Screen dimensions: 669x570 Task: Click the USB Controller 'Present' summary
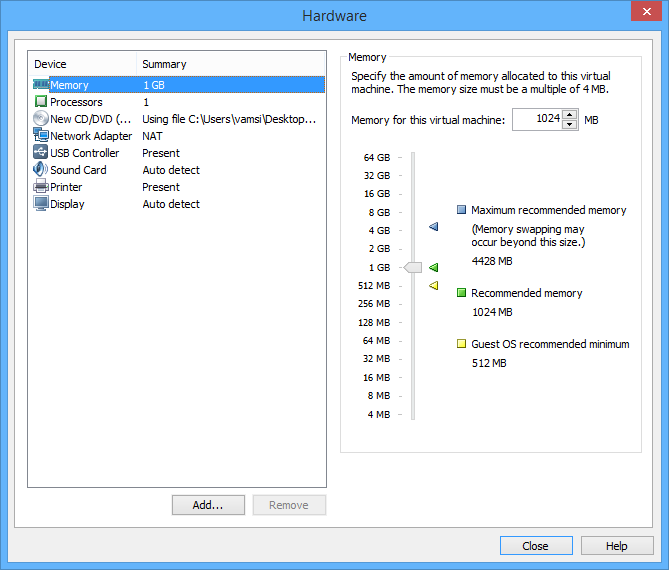(x=161, y=153)
